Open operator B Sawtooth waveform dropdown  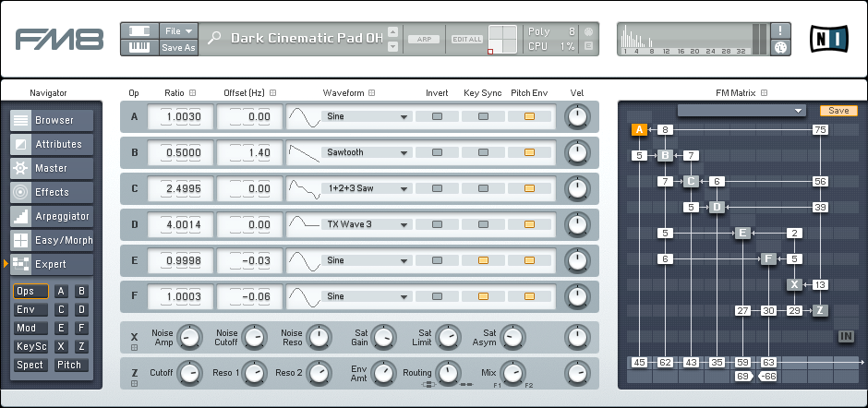click(x=367, y=152)
